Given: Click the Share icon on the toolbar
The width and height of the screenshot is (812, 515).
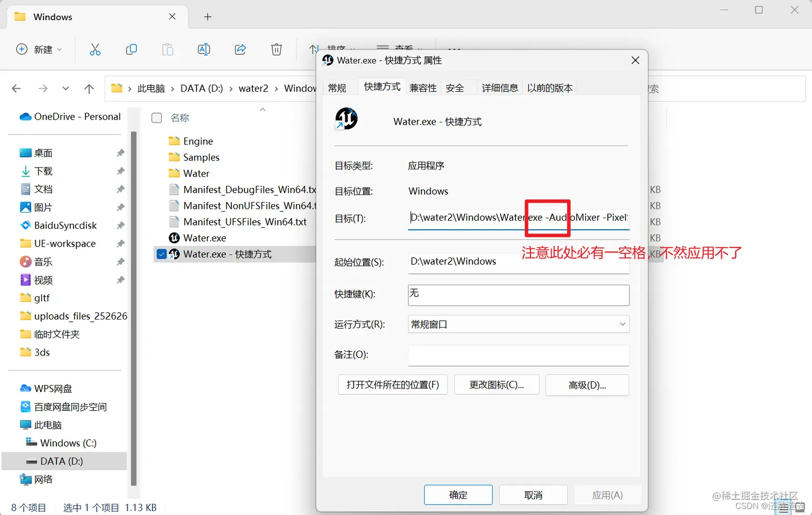Looking at the screenshot, I should click(x=240, y=49).
